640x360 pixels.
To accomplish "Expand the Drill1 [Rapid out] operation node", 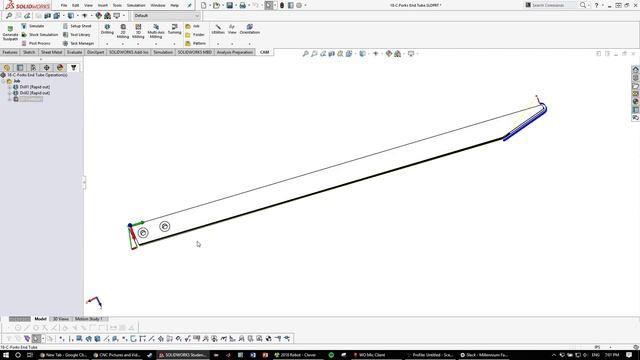I will 9,87.
